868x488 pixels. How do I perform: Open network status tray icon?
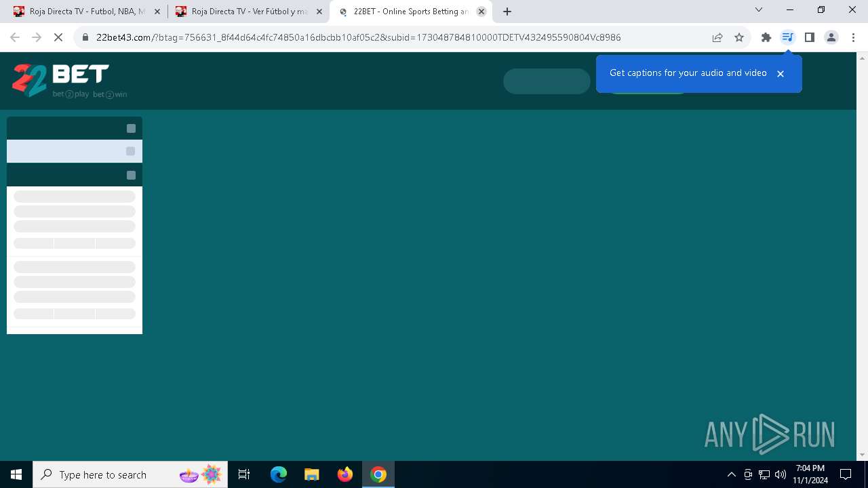764,474
